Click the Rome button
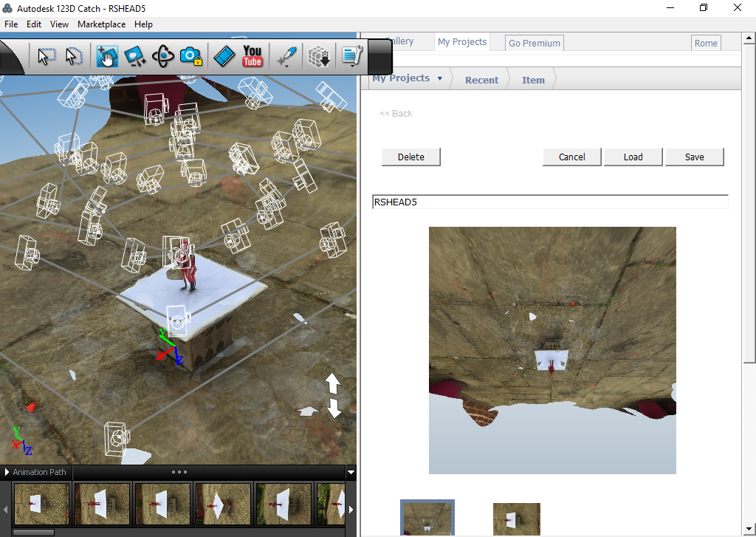This screenshot has width=756, height=537. [x=706, y=43]
